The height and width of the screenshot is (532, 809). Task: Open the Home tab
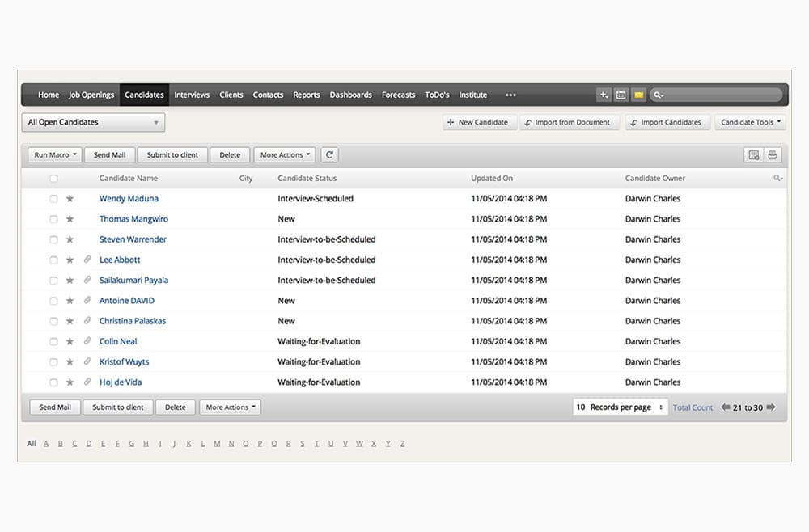coord(49,95)
